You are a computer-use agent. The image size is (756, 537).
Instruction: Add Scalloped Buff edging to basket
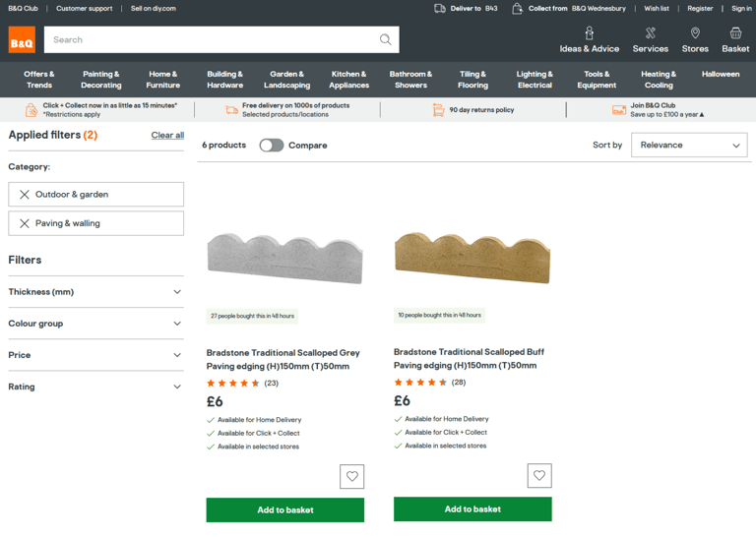pyautogui.click(x=472, y=509)
